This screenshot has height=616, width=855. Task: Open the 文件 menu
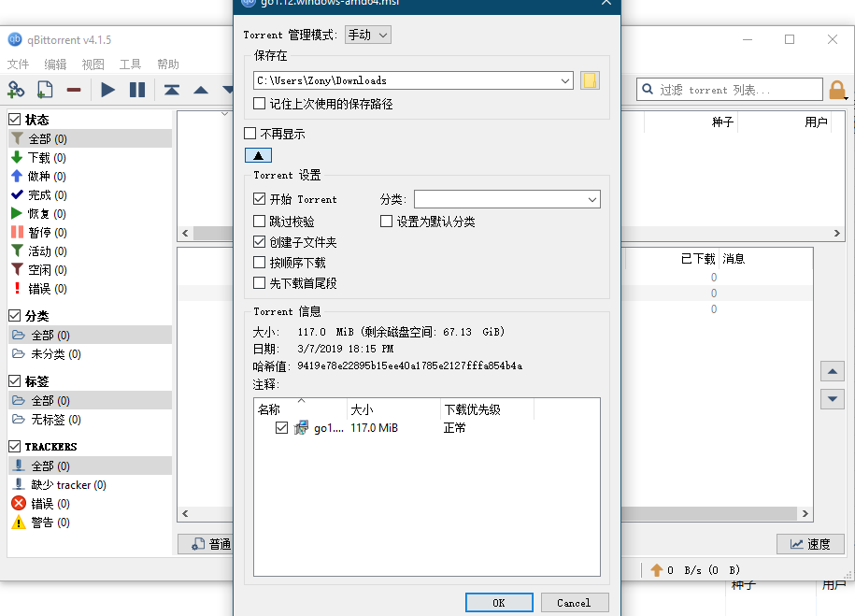pyautogui.click(x=18, y=64)
